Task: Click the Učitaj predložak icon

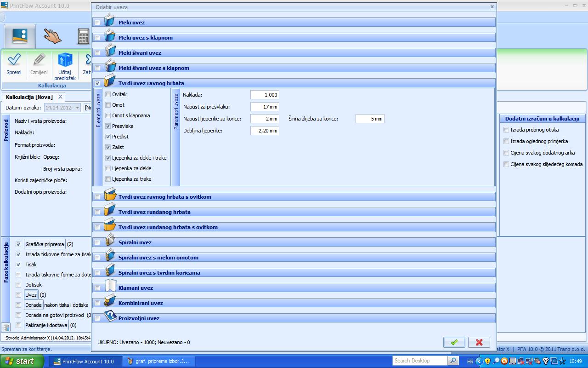Action: (65, 60)
